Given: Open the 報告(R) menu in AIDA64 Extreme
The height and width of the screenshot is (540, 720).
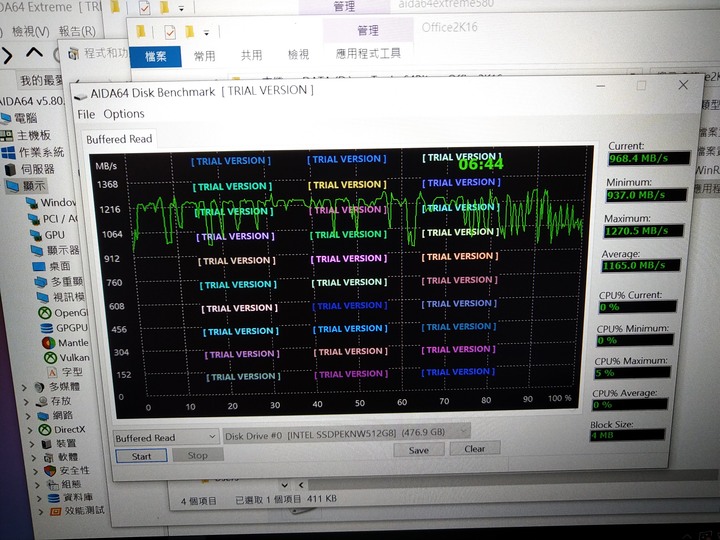Looking at the screenshot, I should coord(77,31).
